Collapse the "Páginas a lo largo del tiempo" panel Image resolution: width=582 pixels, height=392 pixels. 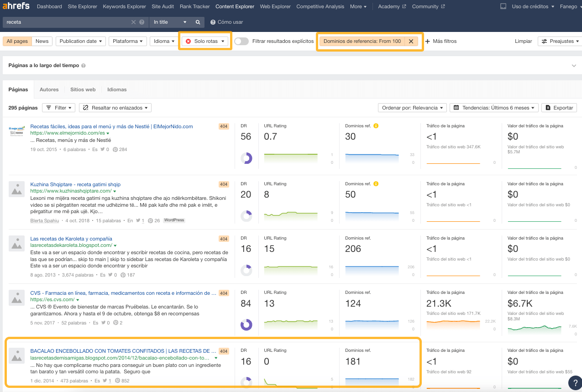574,65
